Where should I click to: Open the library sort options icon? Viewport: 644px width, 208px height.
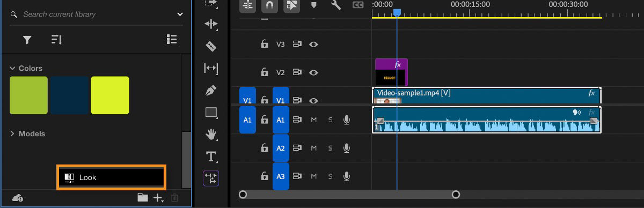click(56, 39)
